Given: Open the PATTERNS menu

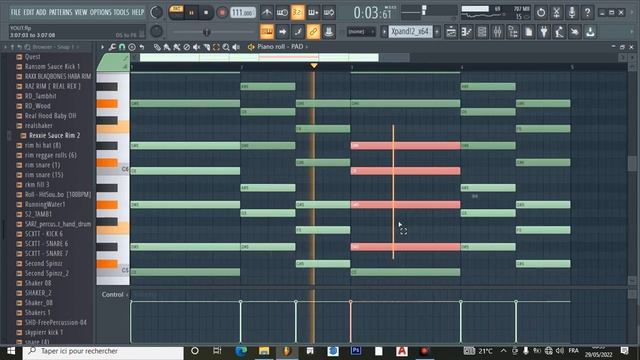Looking at the screenshot, I should click(x=60, y=12).
